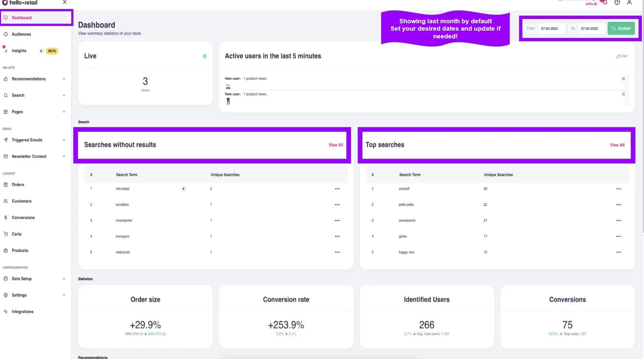Open three-dot menu for baggy one row

(x=619, y=252)
